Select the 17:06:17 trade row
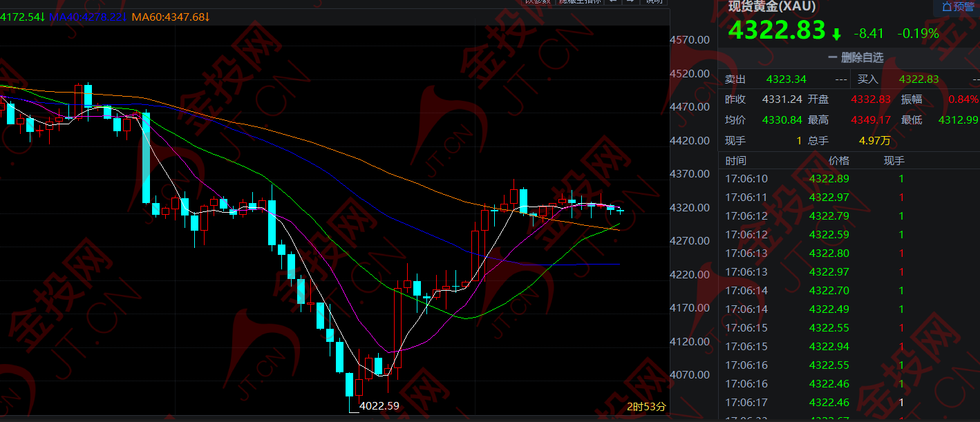 point(849,403)
